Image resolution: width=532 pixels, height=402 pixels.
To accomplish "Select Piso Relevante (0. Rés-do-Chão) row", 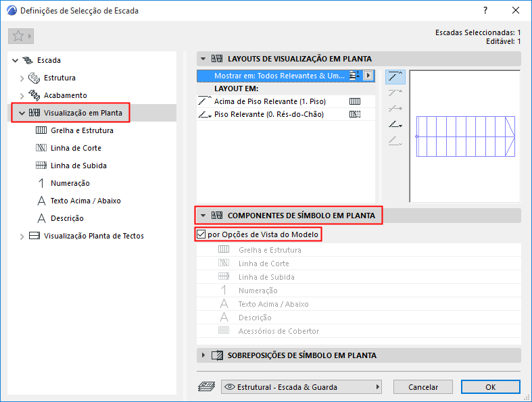I will pyautogui.click(x=286, y=114).
